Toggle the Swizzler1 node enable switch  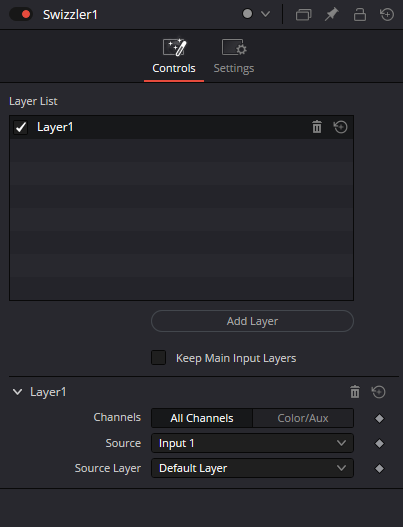click(x=21, y=14)
